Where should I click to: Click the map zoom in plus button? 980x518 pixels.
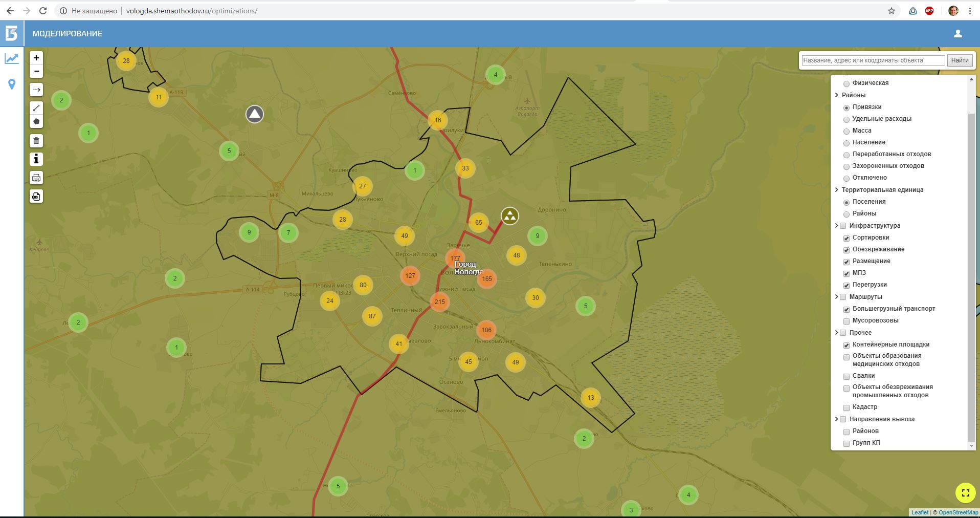coord(36,58)
